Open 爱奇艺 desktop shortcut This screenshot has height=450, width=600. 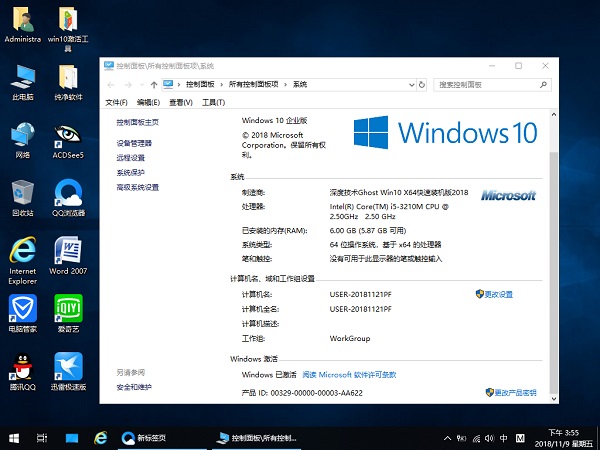point(69,311)
